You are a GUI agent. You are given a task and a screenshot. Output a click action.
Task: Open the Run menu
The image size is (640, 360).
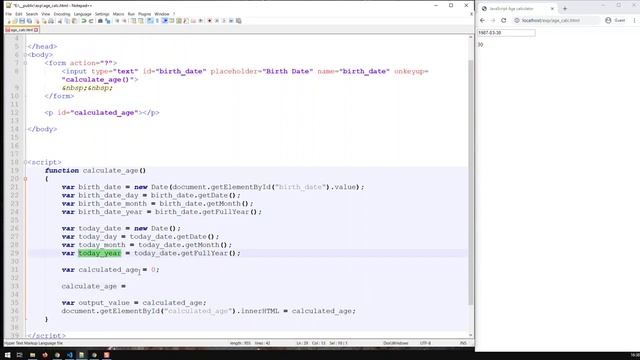(x=131, y=14)
